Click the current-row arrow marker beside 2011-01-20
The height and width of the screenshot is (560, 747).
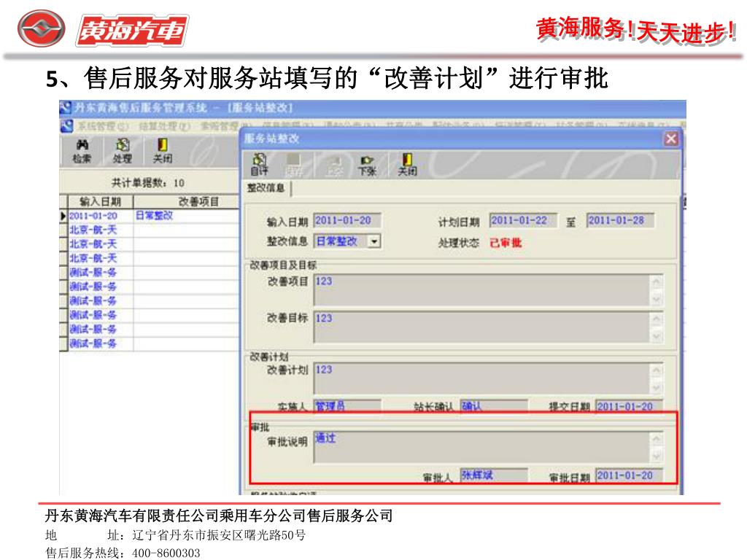tap(64, 216)
